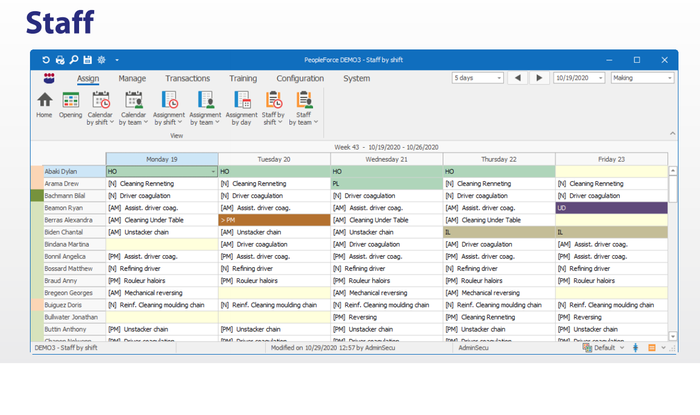Select the Tuesday 20 column header
This screenshot has height=415, width=700.
pyautogui.click(x=274, y=159)
